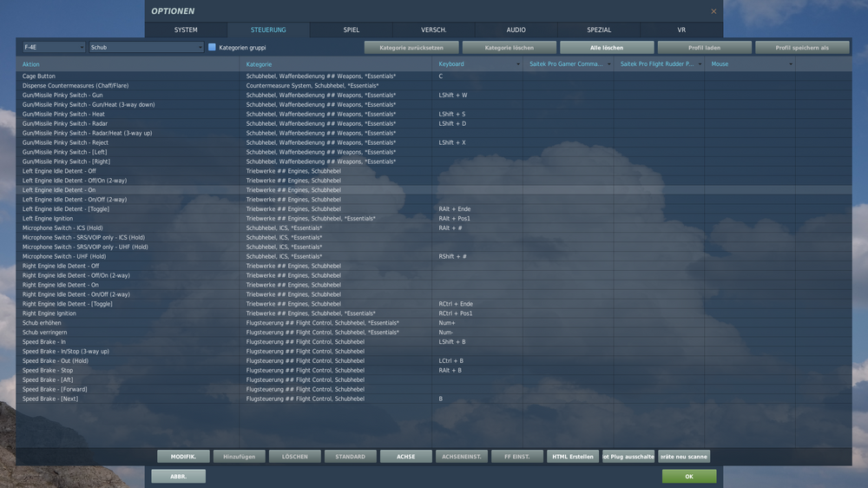The height and width of the screenshot is (488, 868).
Task: Select the Right Engine Ignition row
Action: [433, 313]
